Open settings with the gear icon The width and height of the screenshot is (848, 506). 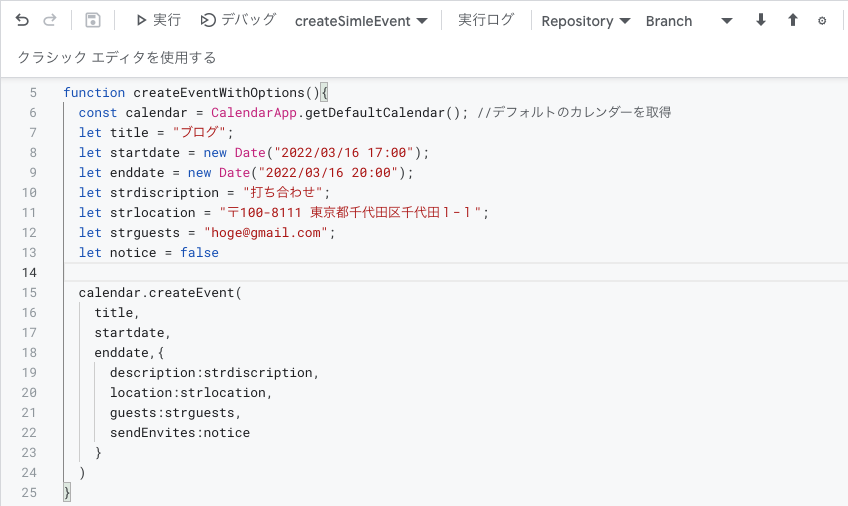[822, 20]
